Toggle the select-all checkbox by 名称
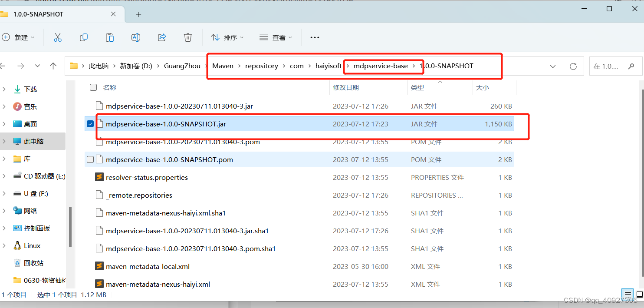The width and height of the screenshot is (644, 308). (93, 87)
